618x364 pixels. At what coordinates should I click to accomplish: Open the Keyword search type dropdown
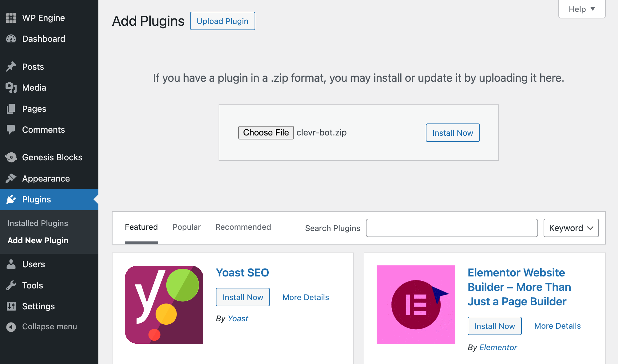(x=571, y=228)
